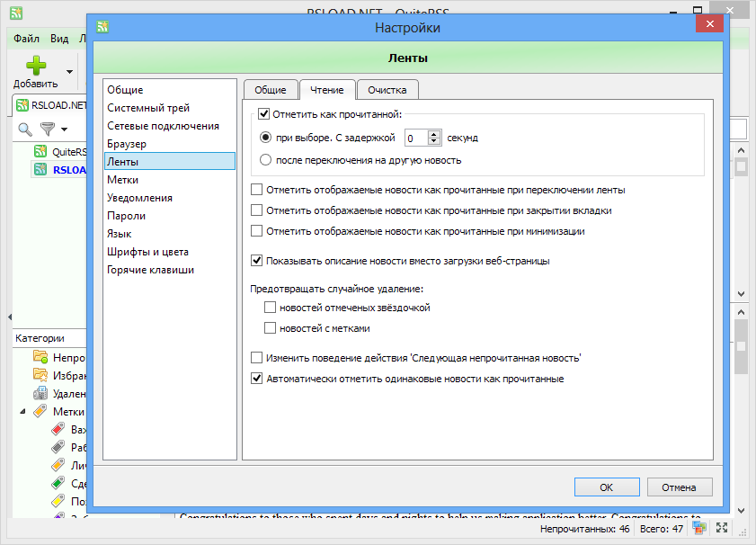Decrease delay seconds with down arrow

[434, 142]
